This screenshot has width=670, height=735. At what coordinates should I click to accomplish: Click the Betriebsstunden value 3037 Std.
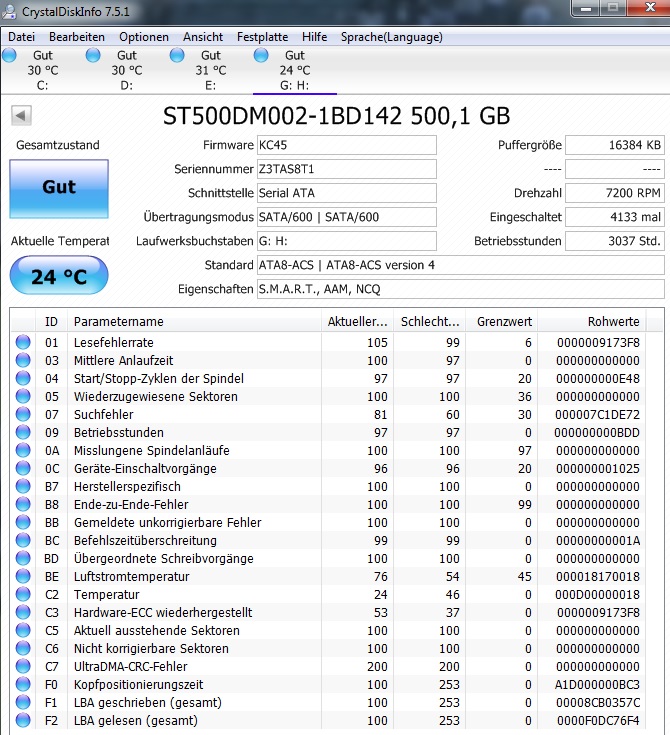tap(615, 241)
